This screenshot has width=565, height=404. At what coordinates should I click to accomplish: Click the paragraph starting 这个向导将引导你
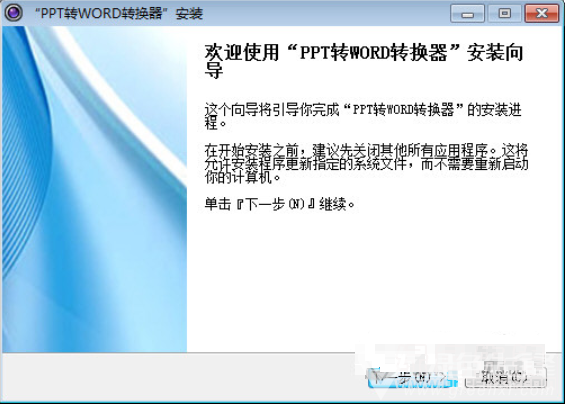(x=363, y=116)
